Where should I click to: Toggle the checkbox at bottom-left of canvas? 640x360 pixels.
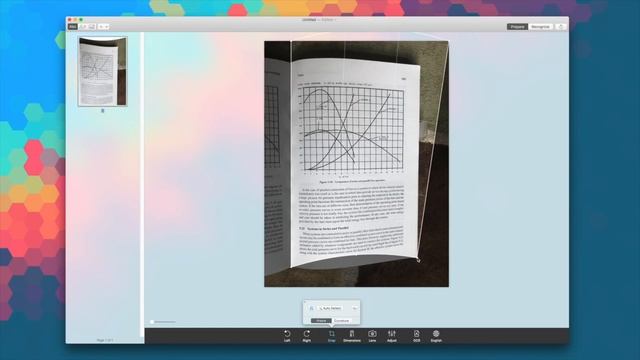152,322
